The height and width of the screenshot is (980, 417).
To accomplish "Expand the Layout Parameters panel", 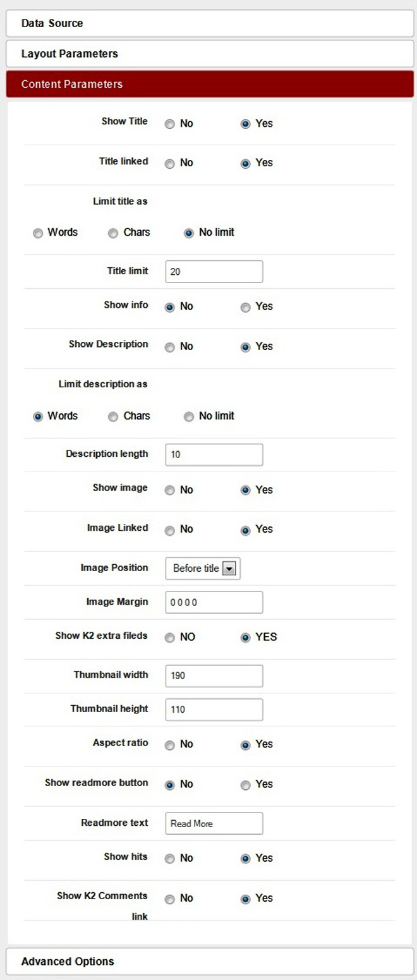I will (208, 54).
